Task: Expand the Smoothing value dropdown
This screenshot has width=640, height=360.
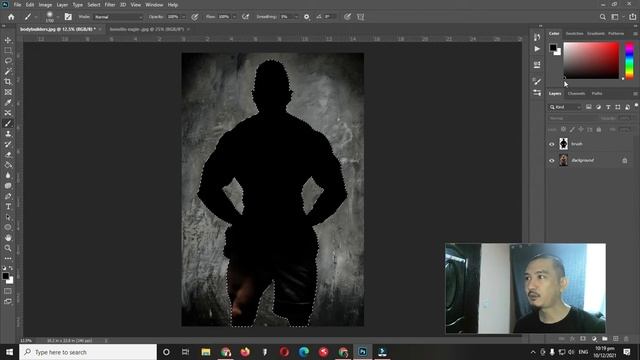Action: click(296, 17)
